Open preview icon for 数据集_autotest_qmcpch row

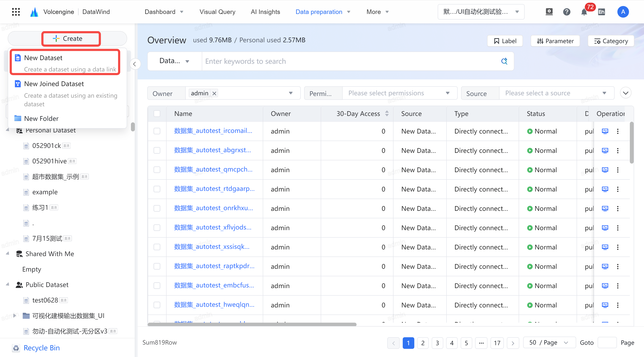pyautogui.click(x=605, y=170)
